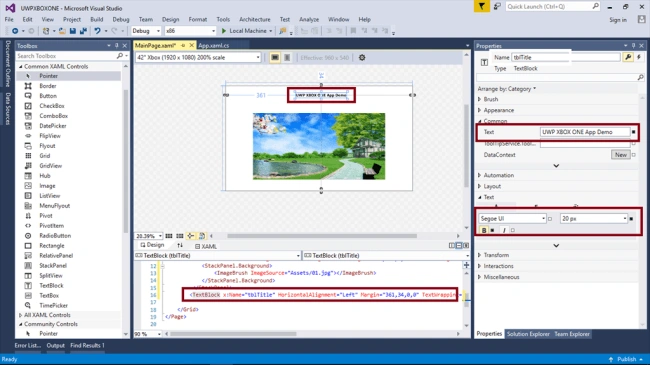
Task: Select StackPanel control in the Toolbox
Action: pyautogui.click(x=53, y=265)
